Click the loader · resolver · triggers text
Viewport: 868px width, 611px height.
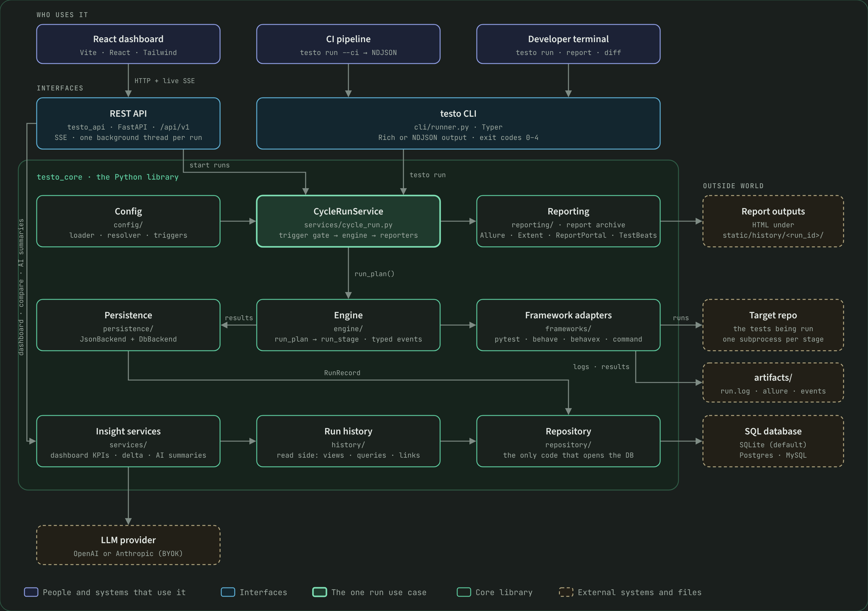pos(128,236)
